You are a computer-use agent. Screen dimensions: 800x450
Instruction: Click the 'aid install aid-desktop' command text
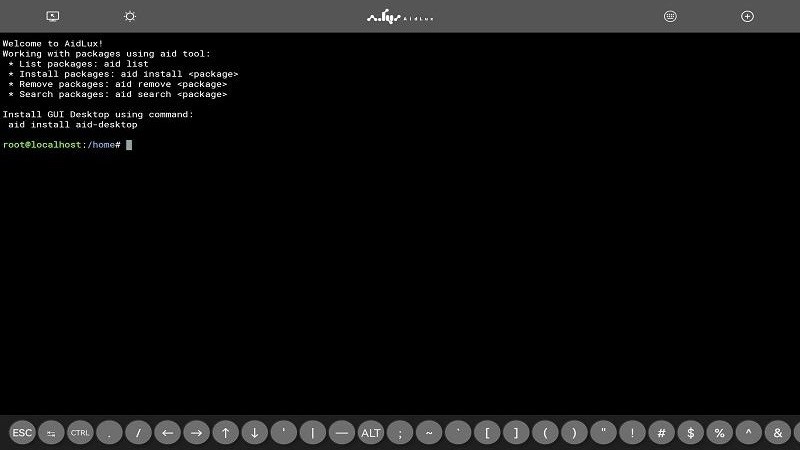pos(73,124)
